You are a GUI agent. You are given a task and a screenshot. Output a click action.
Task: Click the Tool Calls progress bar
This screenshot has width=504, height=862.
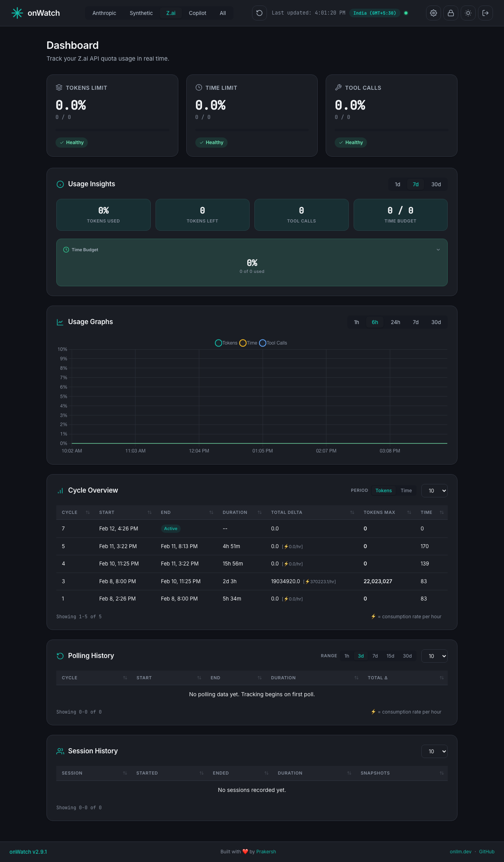391,130
